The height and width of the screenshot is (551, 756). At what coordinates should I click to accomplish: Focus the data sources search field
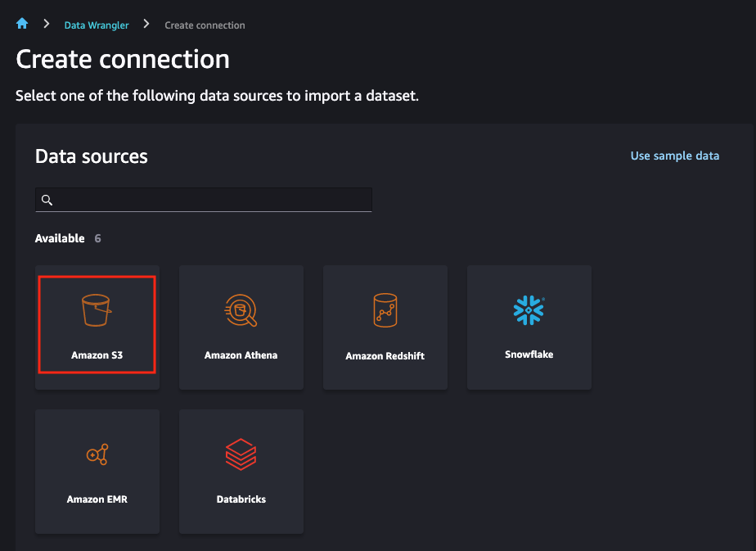point(204,200)
